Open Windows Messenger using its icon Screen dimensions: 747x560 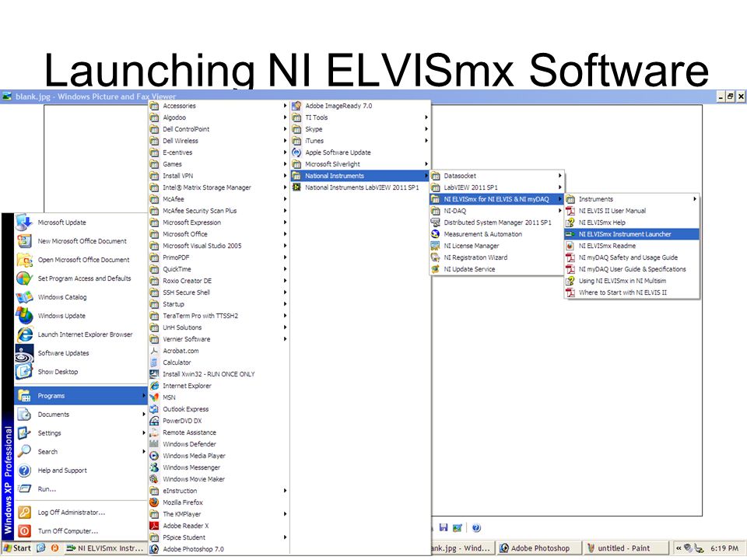click(154, 467)
